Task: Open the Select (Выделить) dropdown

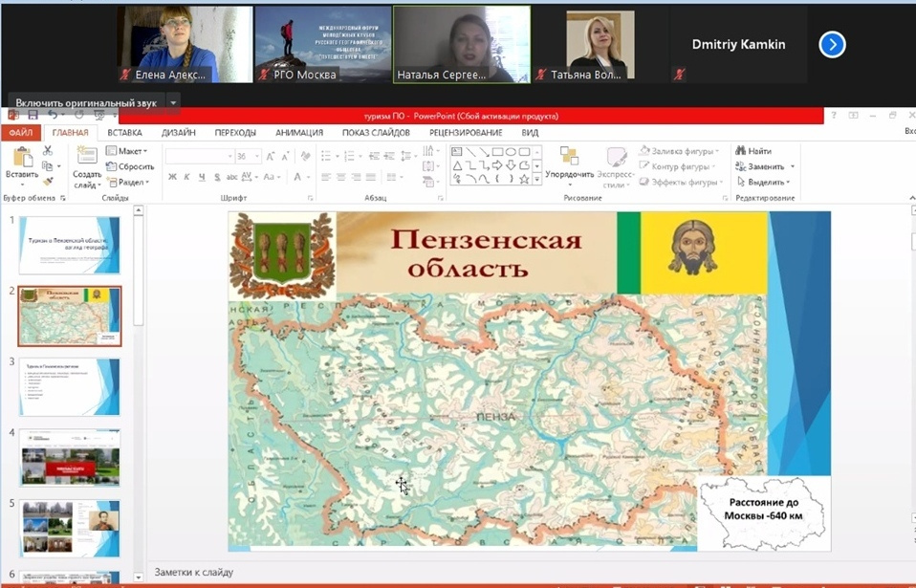Action: tap(765, 182)
